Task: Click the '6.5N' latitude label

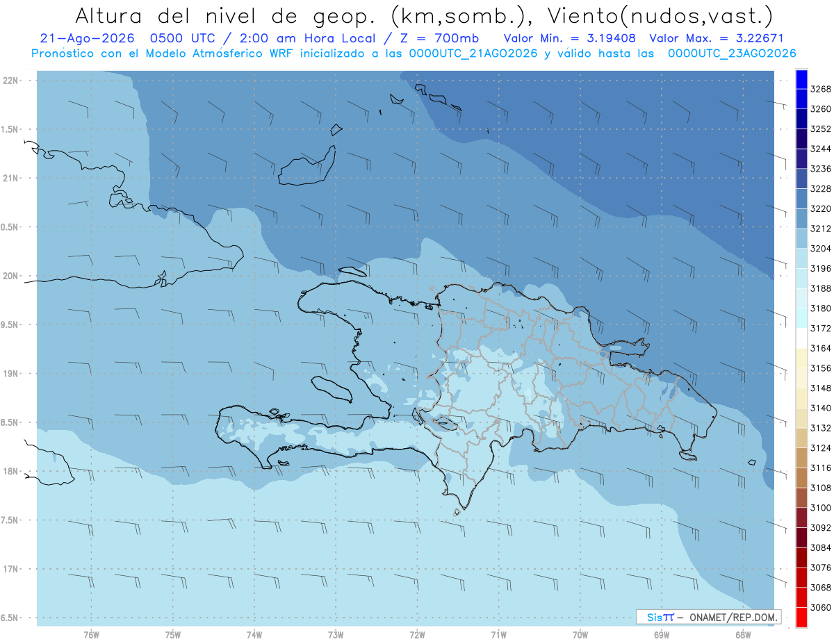Action: 10,618
